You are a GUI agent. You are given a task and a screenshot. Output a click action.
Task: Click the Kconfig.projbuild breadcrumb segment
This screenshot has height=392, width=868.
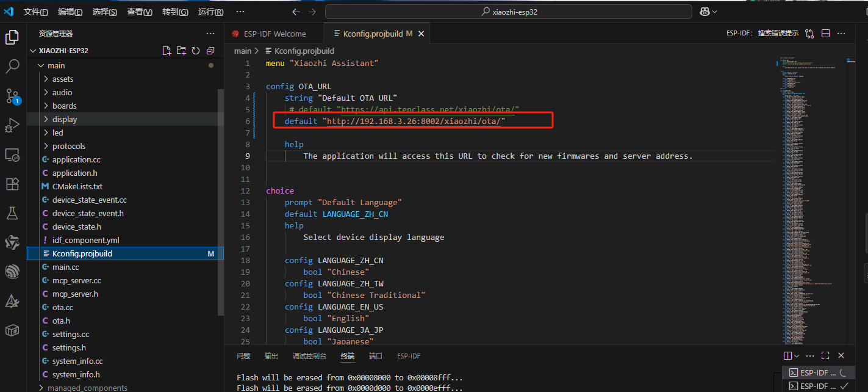[x=299, y=51]
